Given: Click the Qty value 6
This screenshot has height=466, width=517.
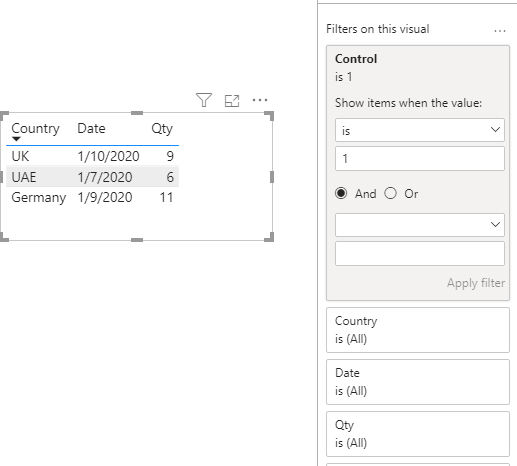Looking at the screenshot, I should (x=170, y=177).
